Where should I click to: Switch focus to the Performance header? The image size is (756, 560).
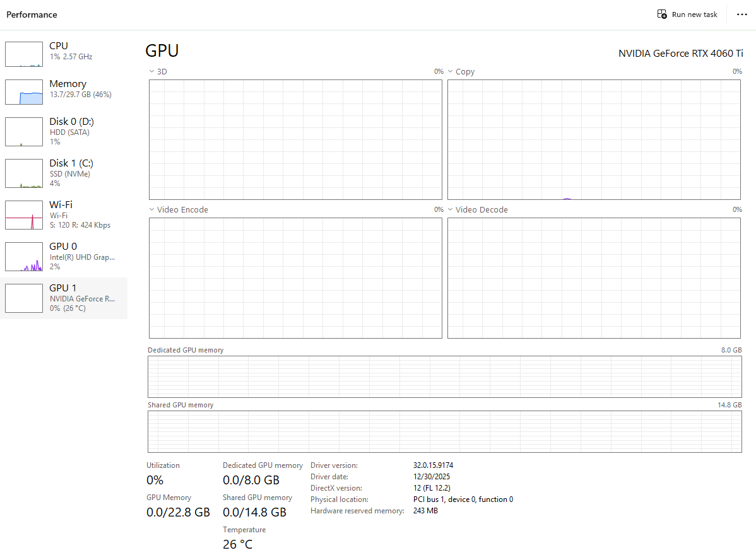click(32, 14)
